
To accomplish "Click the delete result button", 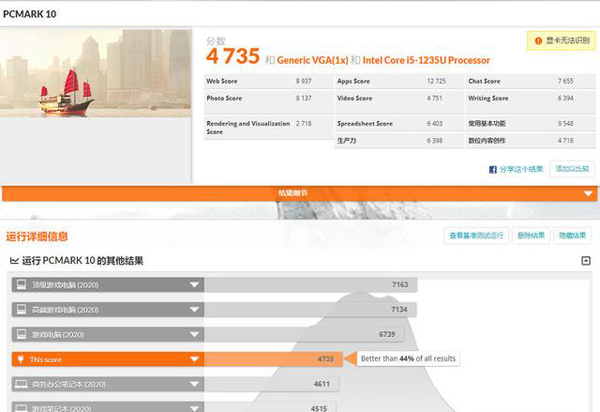I will [x=532, y=236].
